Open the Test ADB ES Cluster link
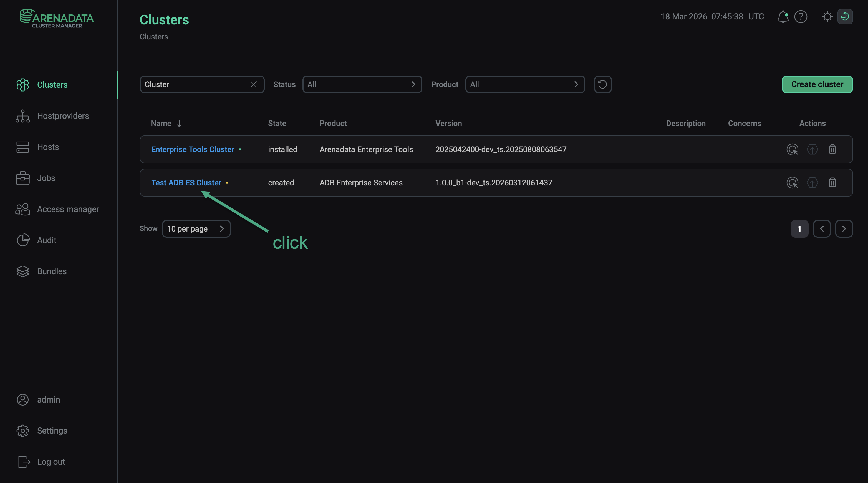The height and width of the screenshot is (483, 868). tap(186, 183)
